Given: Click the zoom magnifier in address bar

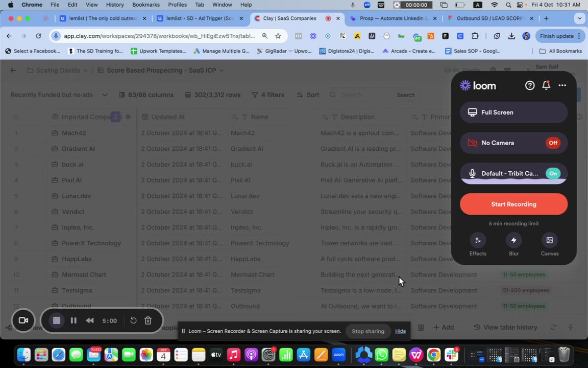Looking at the screenshot, I should click(265, 36).
